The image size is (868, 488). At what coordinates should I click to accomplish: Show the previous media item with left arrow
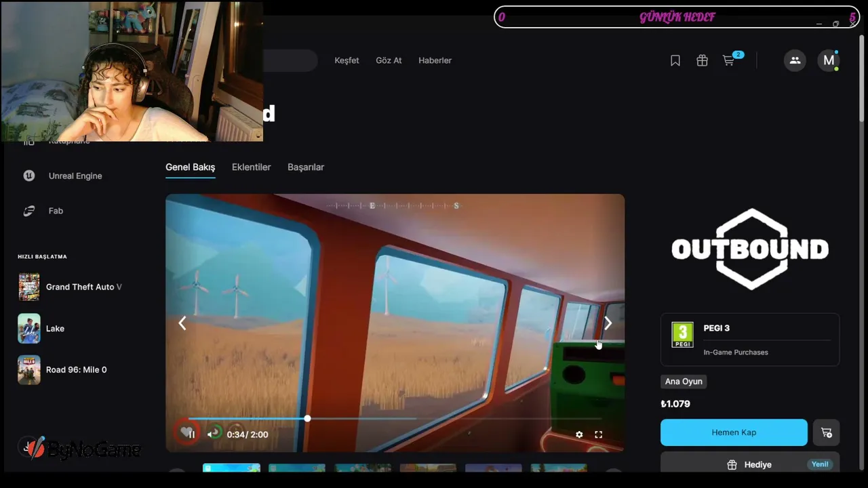click(x=182, y=323)
